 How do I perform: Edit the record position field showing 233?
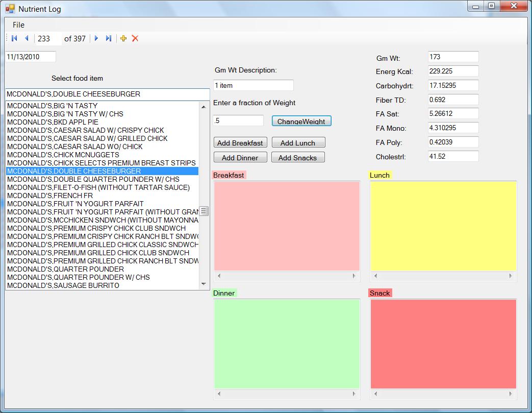point(48,39)
